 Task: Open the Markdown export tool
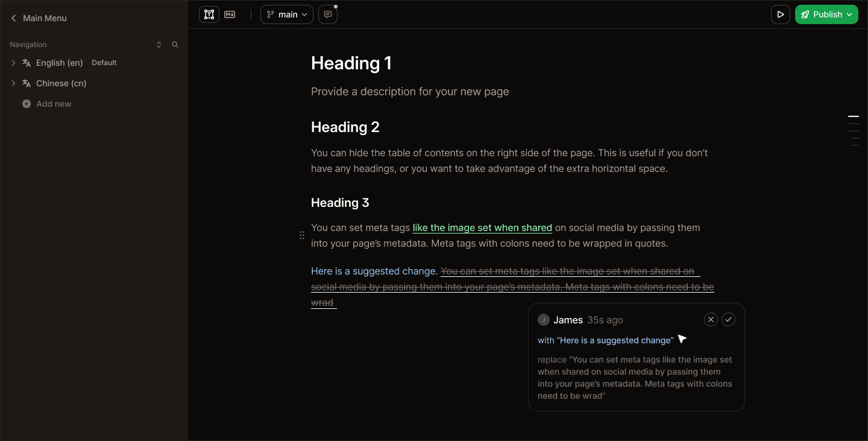tap(230, 14)
